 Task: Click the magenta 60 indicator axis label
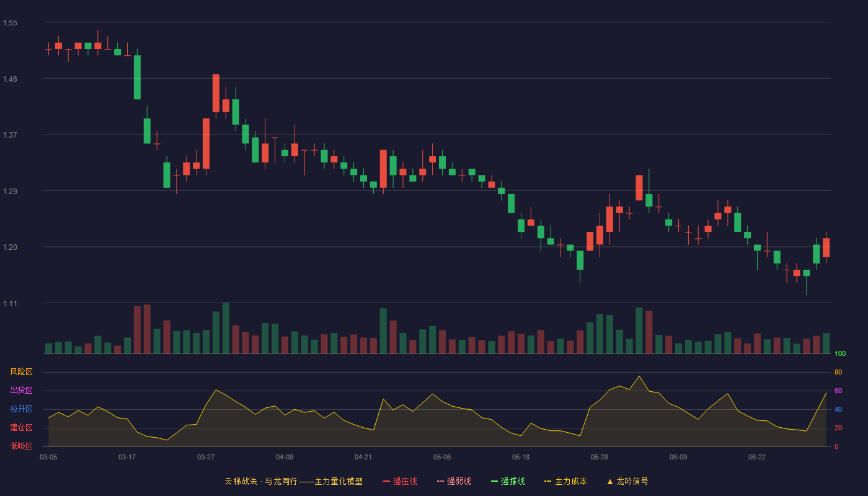click(838, 391)
